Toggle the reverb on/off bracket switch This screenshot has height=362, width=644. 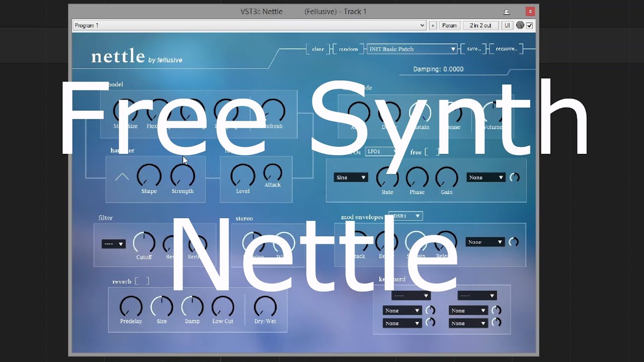[x=142, y=281]
